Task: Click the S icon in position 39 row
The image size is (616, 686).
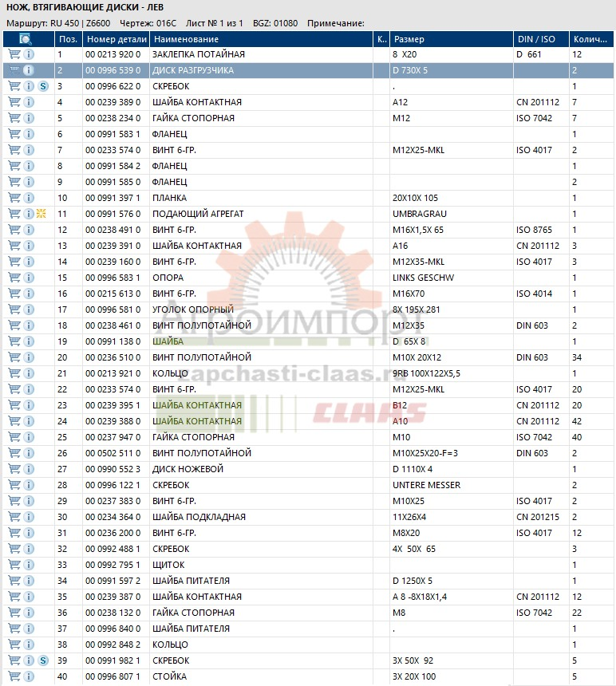Action: (43, 660)
